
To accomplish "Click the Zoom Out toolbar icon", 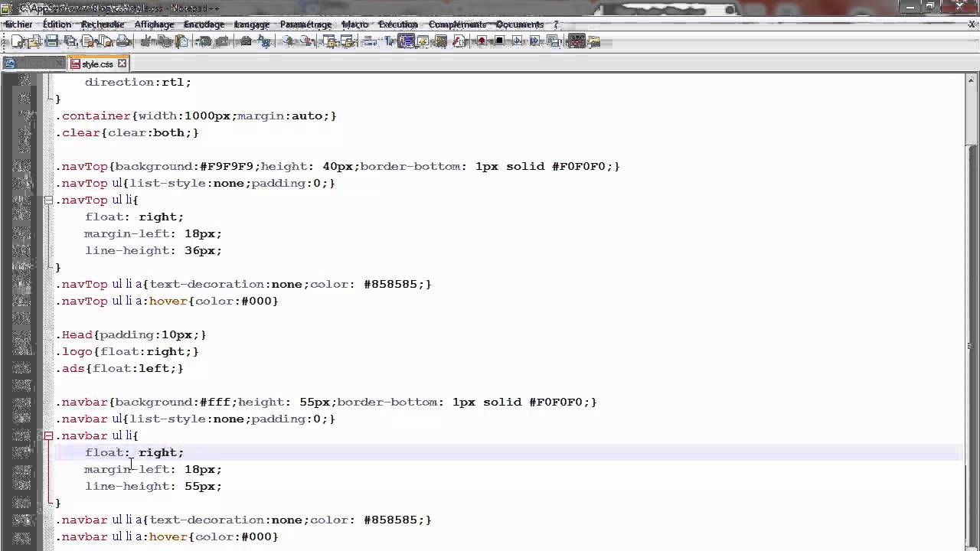I will pos(306,41).
